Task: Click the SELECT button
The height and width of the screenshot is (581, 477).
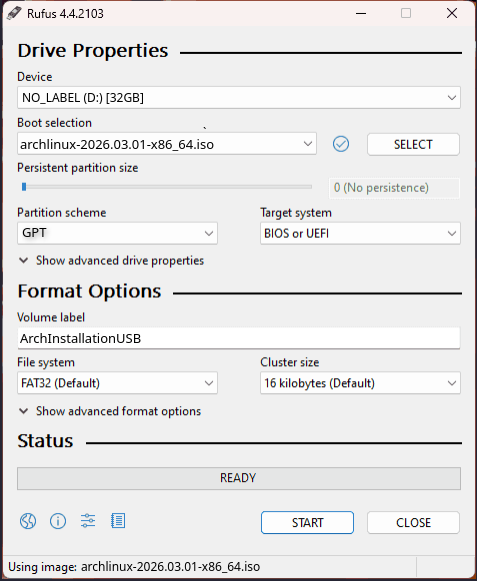Action: [413, 145]
